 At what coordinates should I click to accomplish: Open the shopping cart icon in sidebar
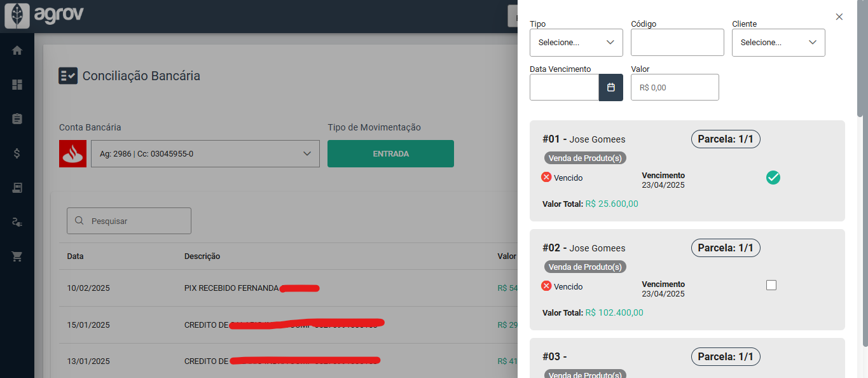[17, 256]
